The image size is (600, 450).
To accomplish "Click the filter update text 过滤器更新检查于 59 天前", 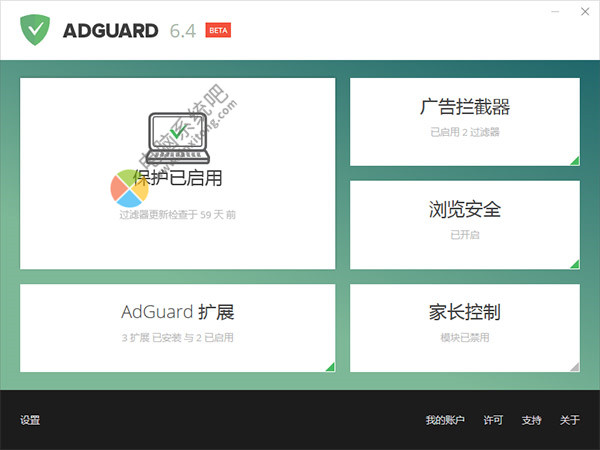I will click(x=178, y=215).
